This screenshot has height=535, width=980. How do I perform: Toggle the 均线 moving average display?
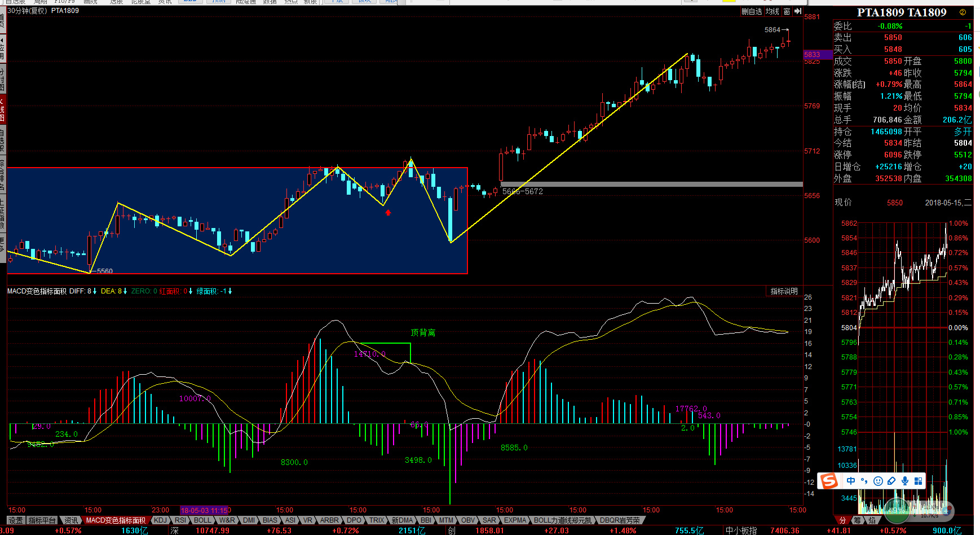pos(772,11)
